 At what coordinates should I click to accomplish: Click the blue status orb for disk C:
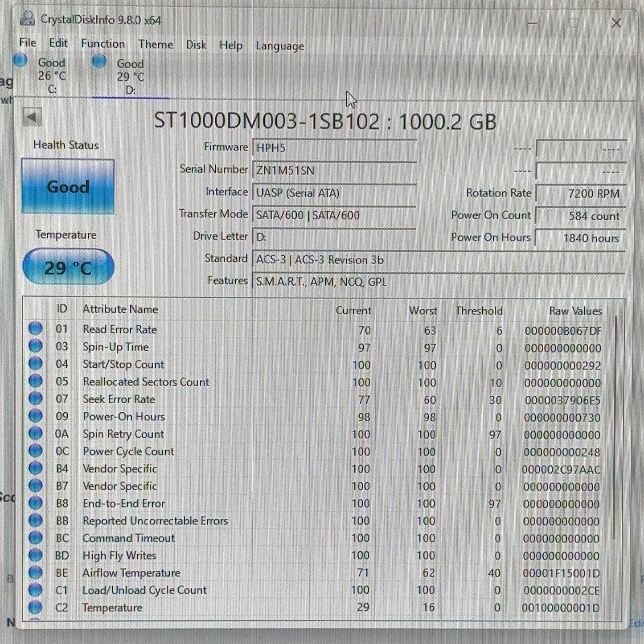[x=21, y=60]
